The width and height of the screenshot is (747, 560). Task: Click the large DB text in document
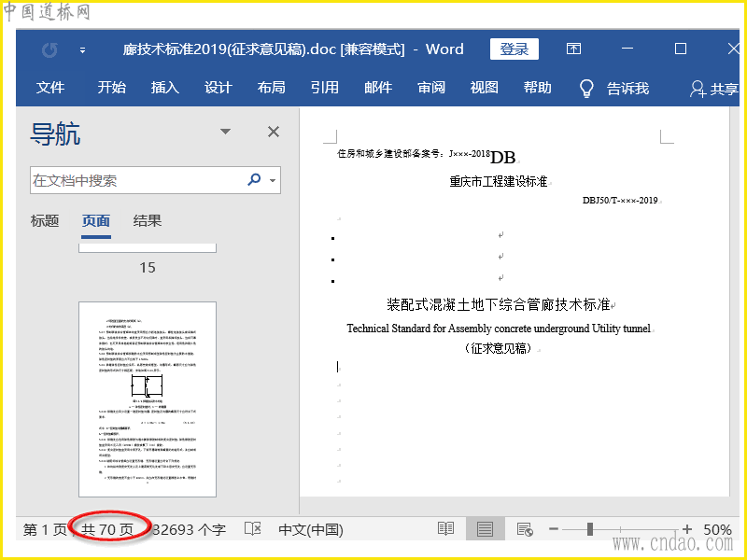(x=503, y=157)
